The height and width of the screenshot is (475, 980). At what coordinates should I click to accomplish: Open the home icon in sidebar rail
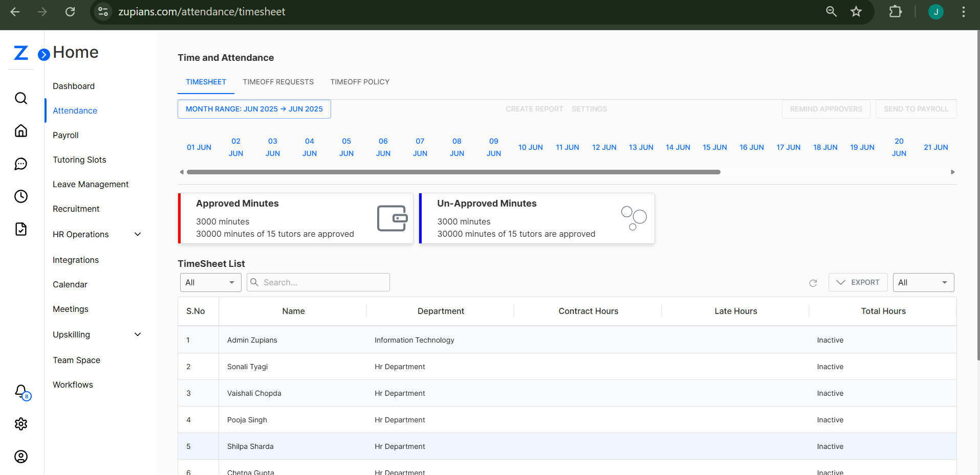[x=21, y=131]
